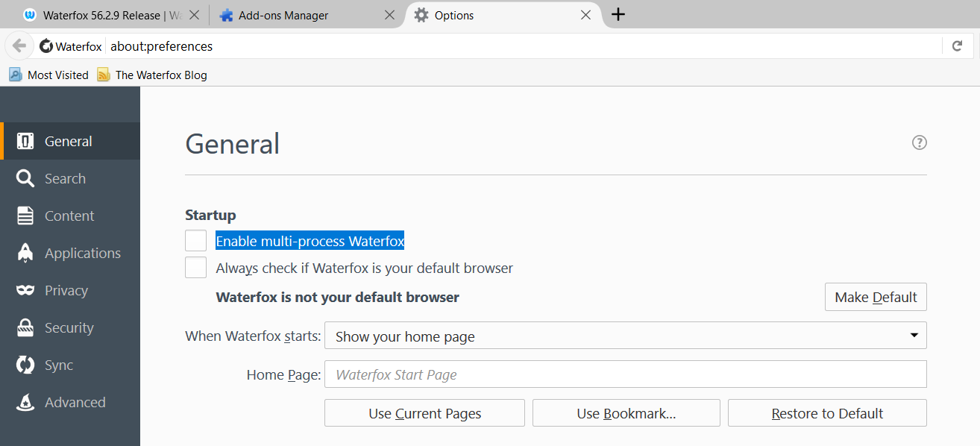
Task: Click the Home Page input field
Action: click(626, 374)
